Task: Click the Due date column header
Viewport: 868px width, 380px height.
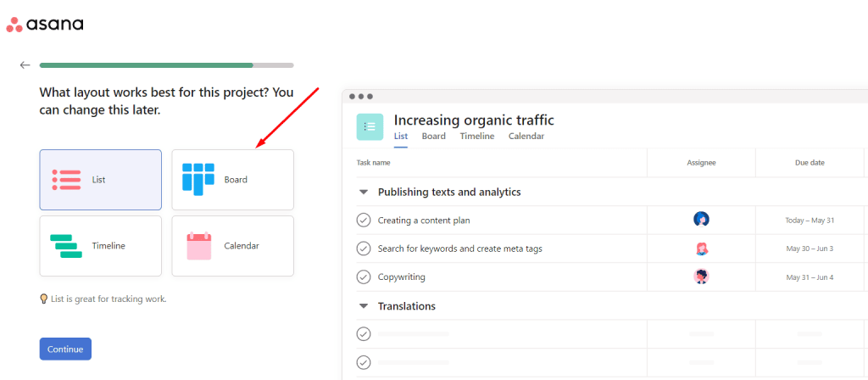Action: (x=810, y=163)
